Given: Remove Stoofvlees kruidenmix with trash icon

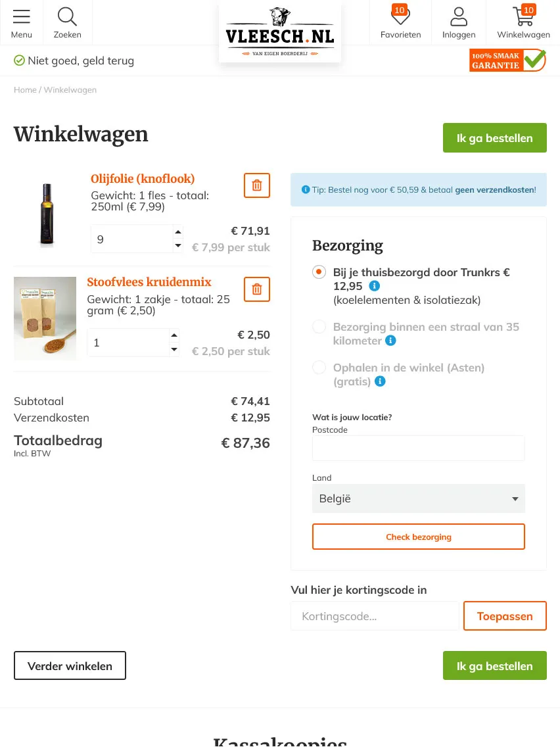Looking at the screenshot, I should 256,289.
